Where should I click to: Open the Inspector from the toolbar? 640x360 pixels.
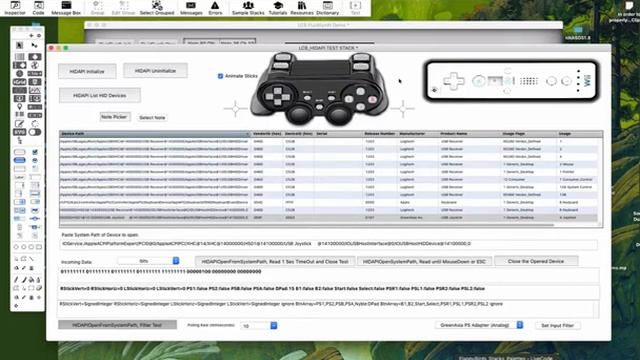click(15, 8)
